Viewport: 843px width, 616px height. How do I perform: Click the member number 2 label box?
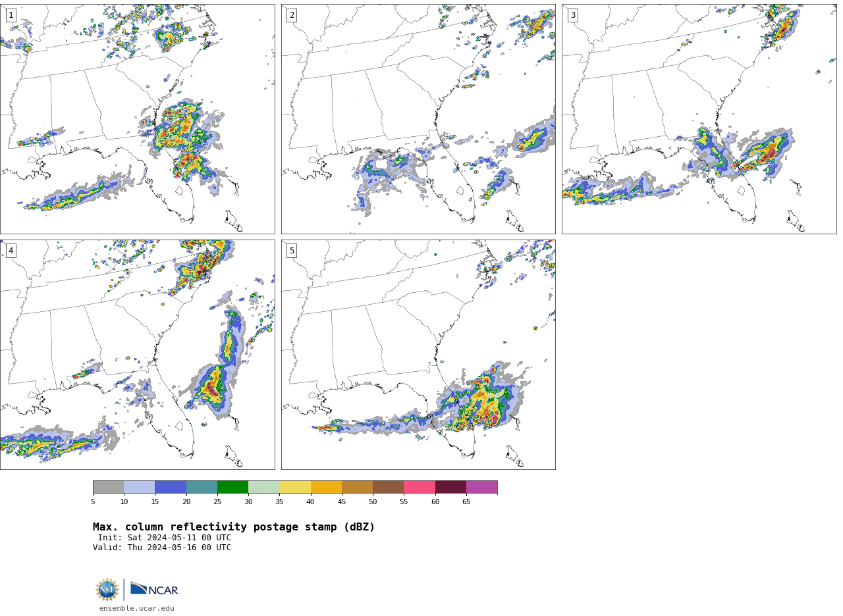292,15
